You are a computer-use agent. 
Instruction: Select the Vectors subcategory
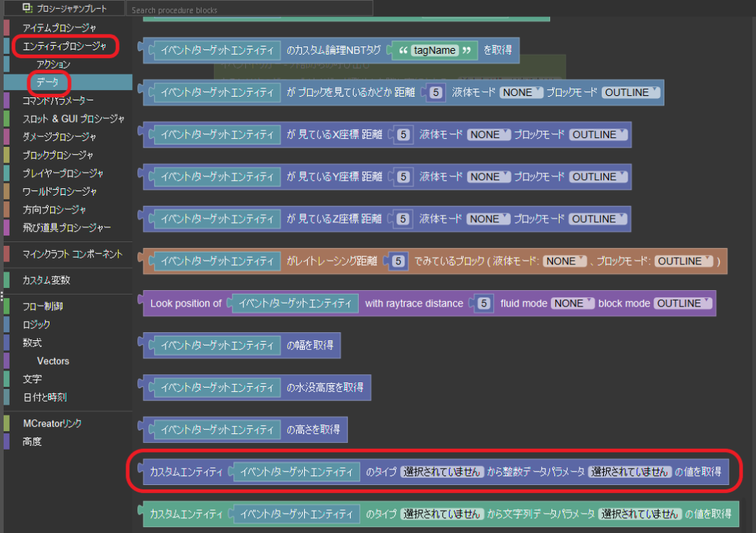[x=53, y=361]
